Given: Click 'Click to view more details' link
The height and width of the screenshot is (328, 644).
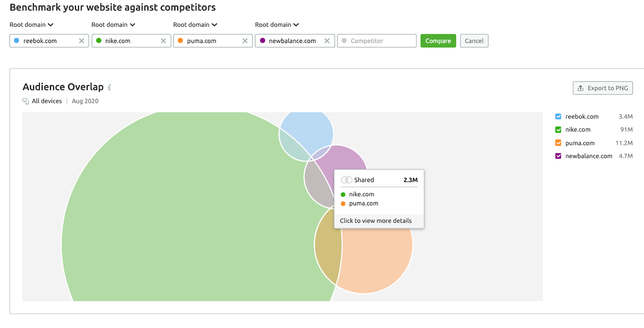Looking at the screenshot, I should coord(376,221).
